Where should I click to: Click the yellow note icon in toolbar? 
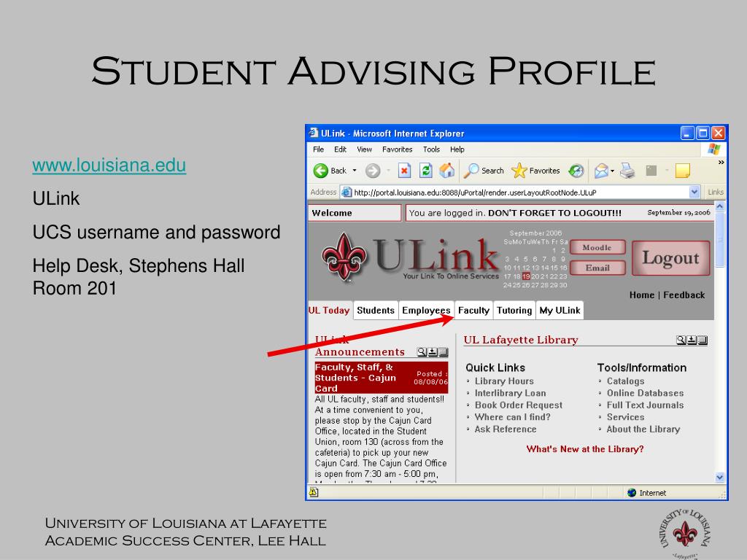click(683, 171)
